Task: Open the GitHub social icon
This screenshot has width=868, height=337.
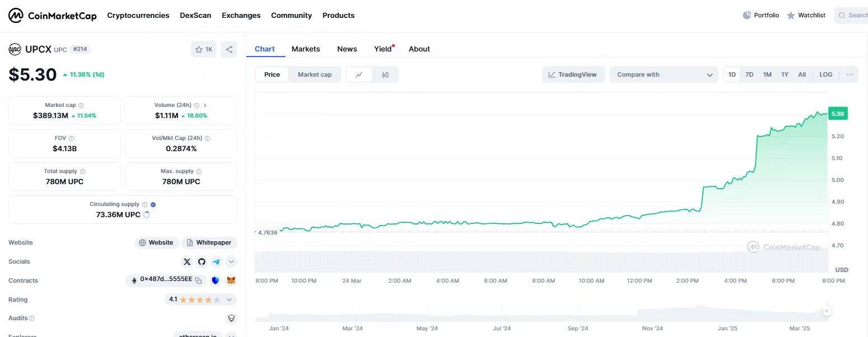Action: (x=201, y=261)
